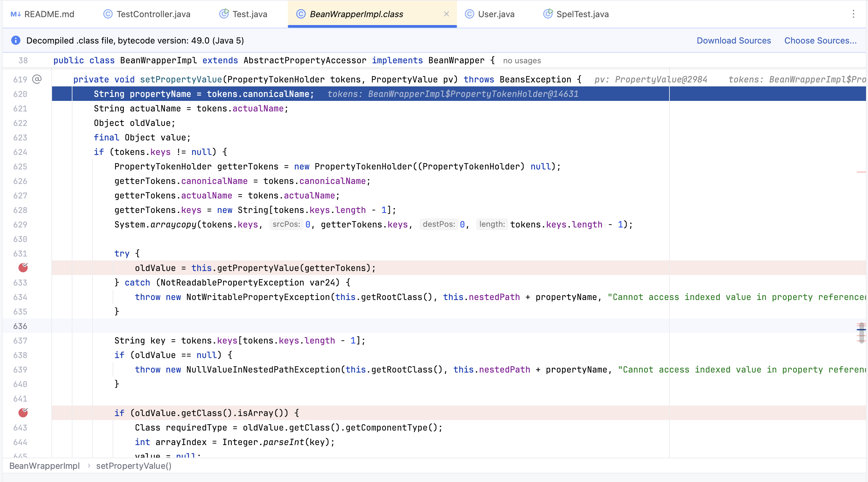Click the no usages inlay hint
The width and height of the screenshot is (868, 482).
tap(522, 61)
